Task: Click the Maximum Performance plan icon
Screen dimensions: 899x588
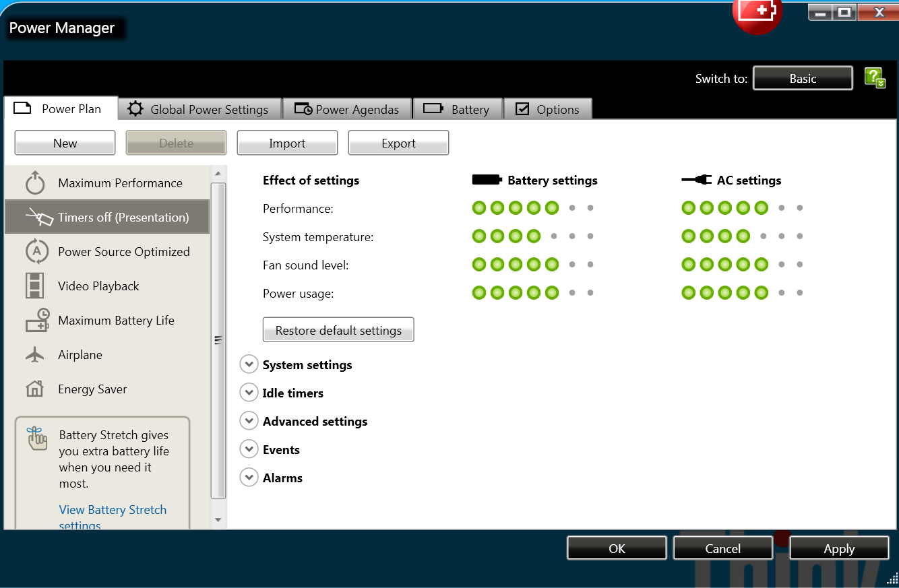Action: [35, 183]
